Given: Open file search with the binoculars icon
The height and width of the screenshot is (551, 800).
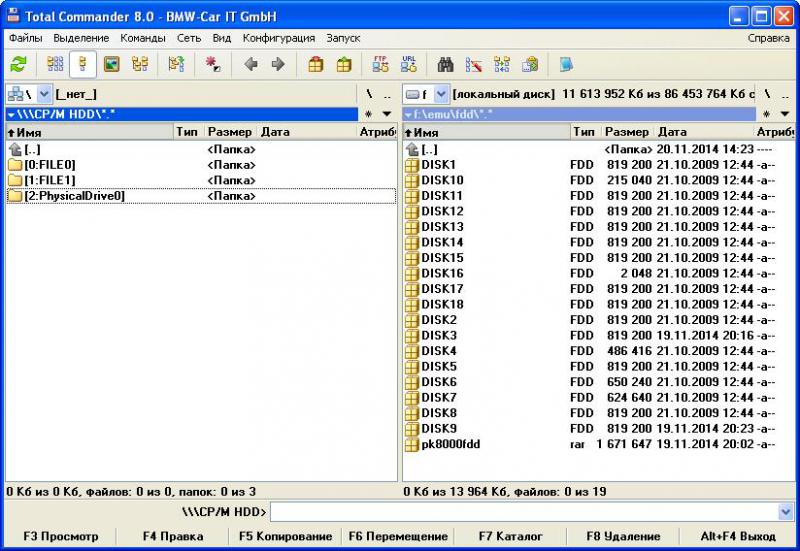Looking at the screenshot, I should tap(446, 64).
